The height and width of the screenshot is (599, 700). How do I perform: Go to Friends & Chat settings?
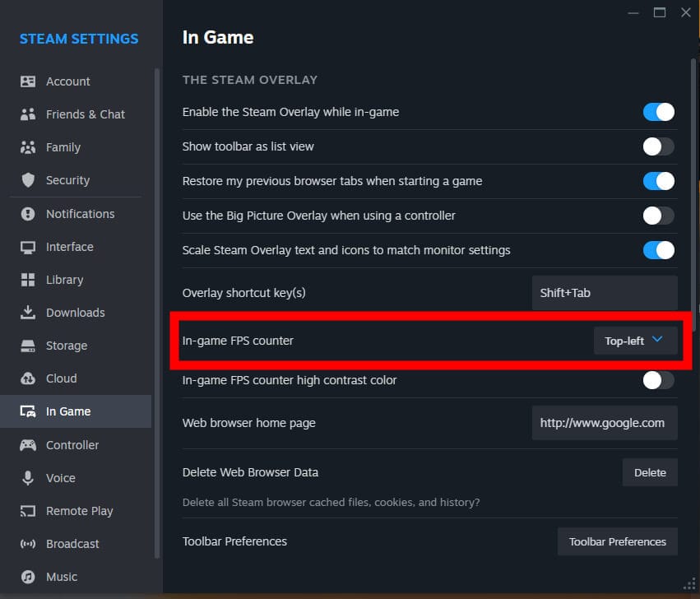pos(76,114)
